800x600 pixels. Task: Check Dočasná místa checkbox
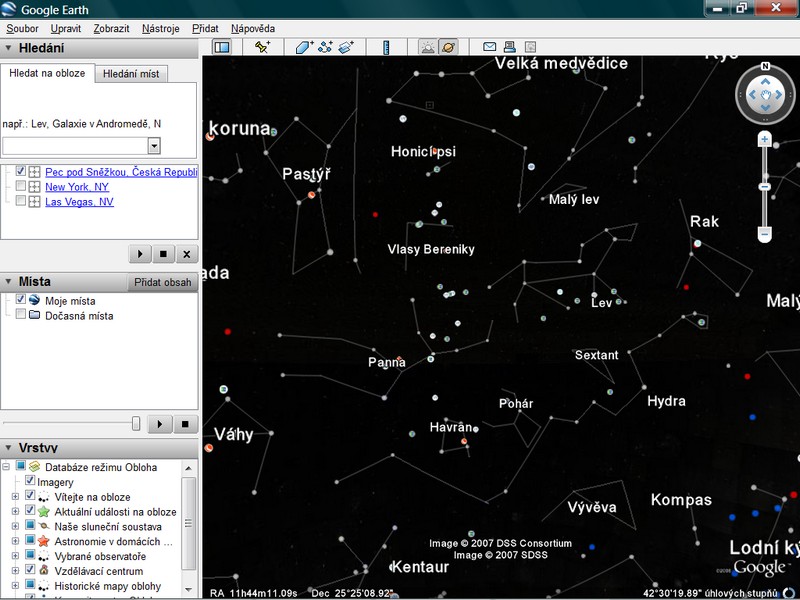coord(20,314)
